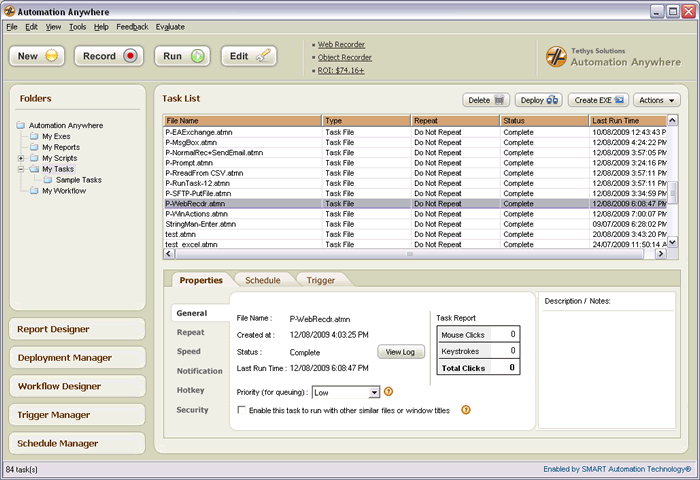Open the Hotkey properties section
700x480 pixels.
pos(190,390)
